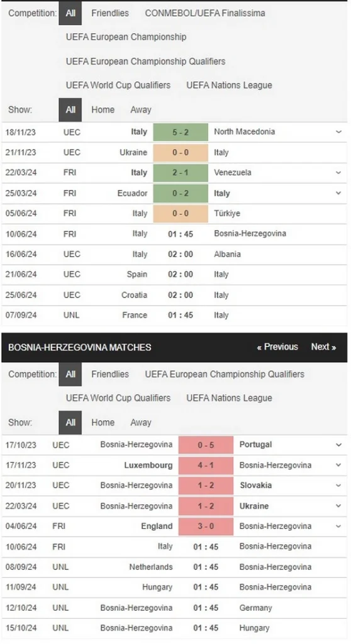This screenshot has height=644, width=351.
Task: Expand Ecuador vs Italy match chevron
Action: (x=338, y=193)
